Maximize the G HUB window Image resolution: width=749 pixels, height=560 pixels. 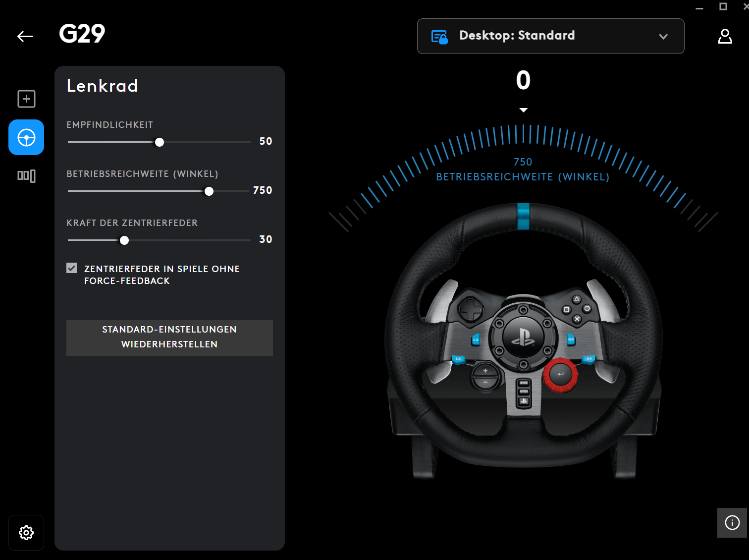tap(723, 6)
